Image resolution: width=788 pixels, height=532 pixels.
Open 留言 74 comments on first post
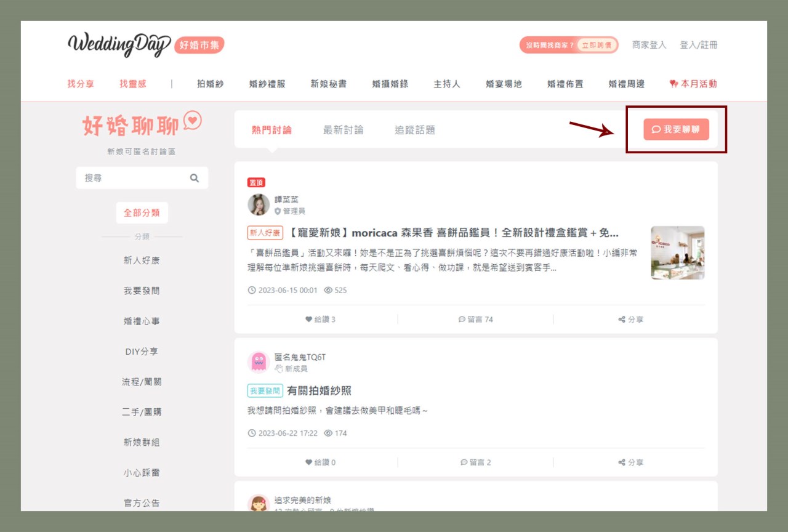point(476,320)
